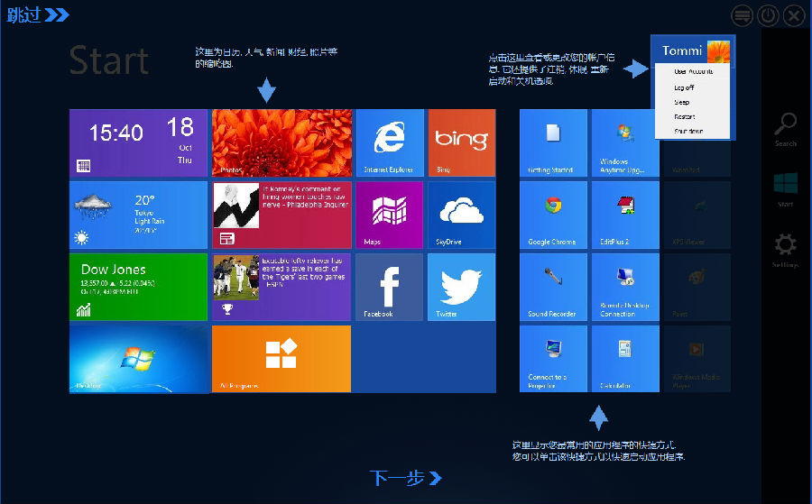Open the Sound Recorder tile

click(x=553, y=287)
